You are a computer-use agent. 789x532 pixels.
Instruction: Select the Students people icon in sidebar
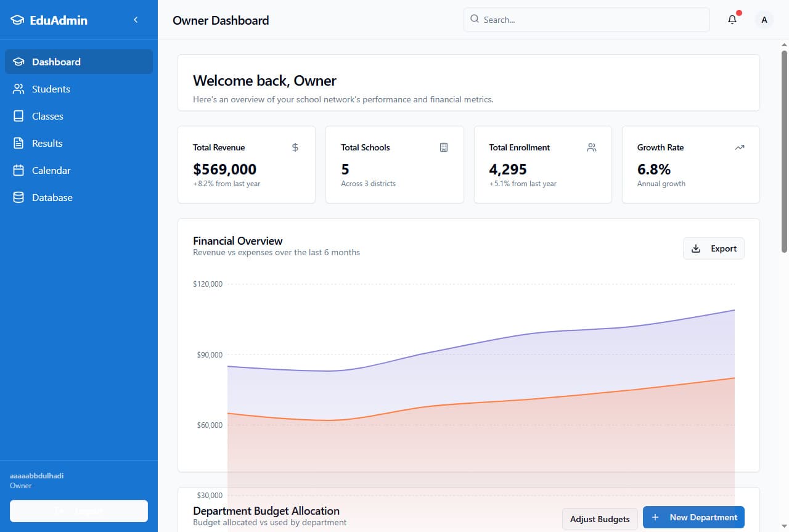tap(18, 89)
